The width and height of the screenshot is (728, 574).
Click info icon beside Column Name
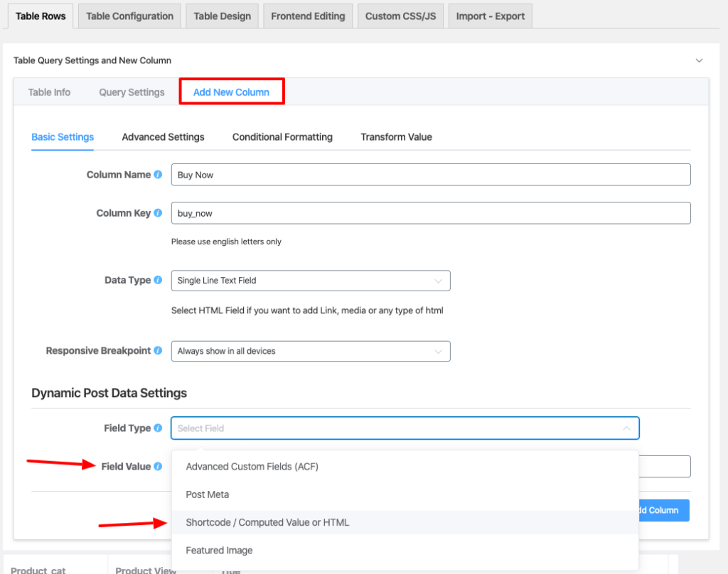[158, 175]
